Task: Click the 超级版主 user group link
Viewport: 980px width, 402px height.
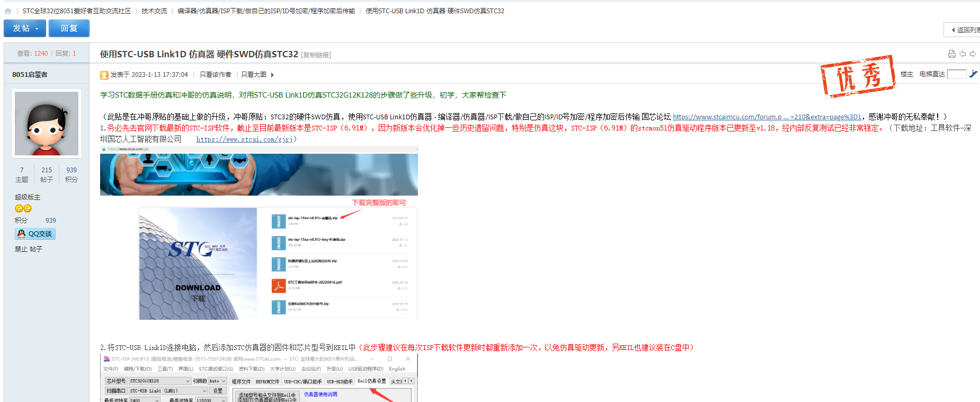Action: [28, 197]
